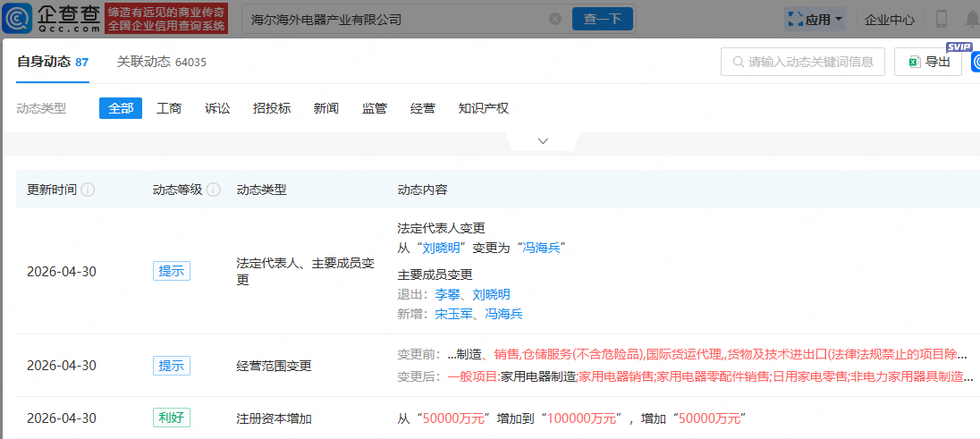Select the 新闻 filter
This screenshot has width=980, height=439.
coord(326,108)
